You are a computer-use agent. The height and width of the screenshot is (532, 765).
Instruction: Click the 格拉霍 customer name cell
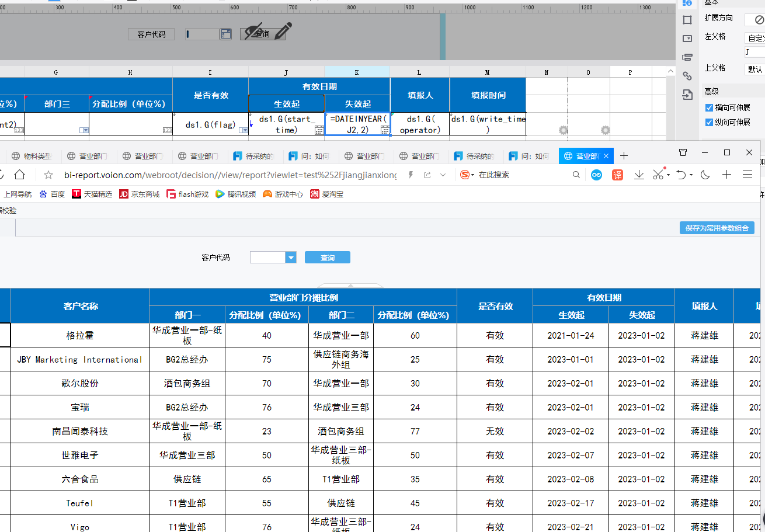pyautogui.click(x=80, y=335)
